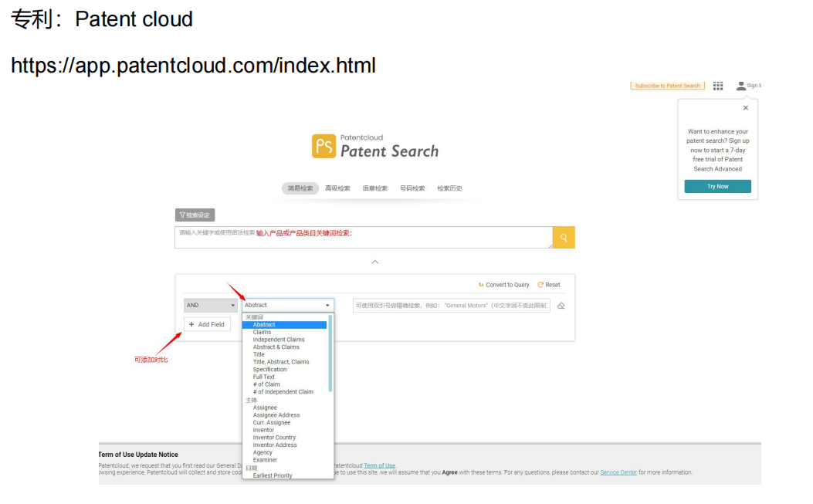The image size is (813, 504).
Task: Select Full Text from the field list
Action: (x=264, y=377)
